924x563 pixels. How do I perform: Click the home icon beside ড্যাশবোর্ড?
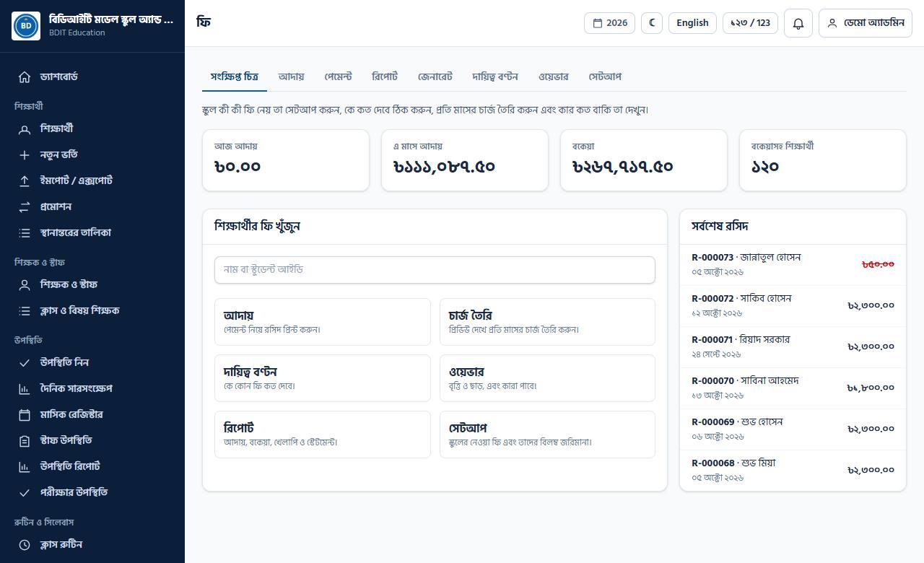pyautogui.click(x=25, y=77)
